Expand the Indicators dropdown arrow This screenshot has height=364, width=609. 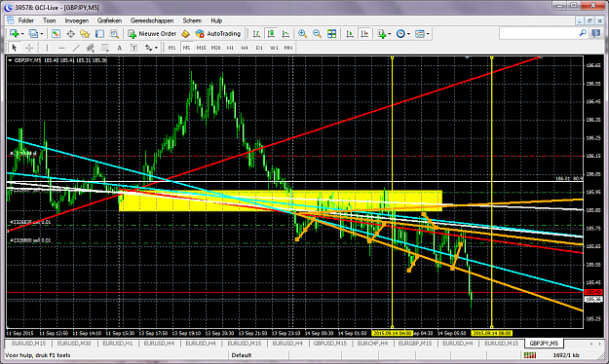(x=390, y=34)
